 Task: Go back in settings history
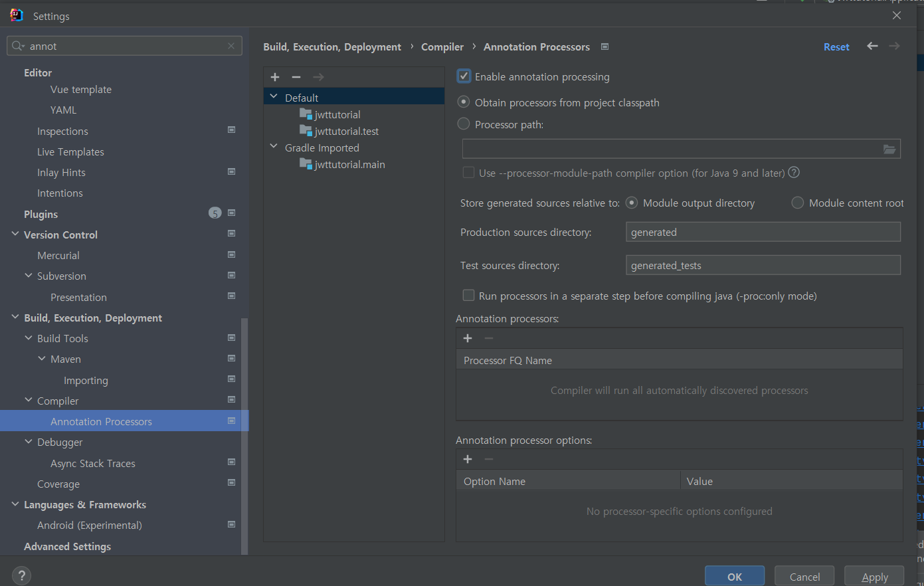point(872,46)
